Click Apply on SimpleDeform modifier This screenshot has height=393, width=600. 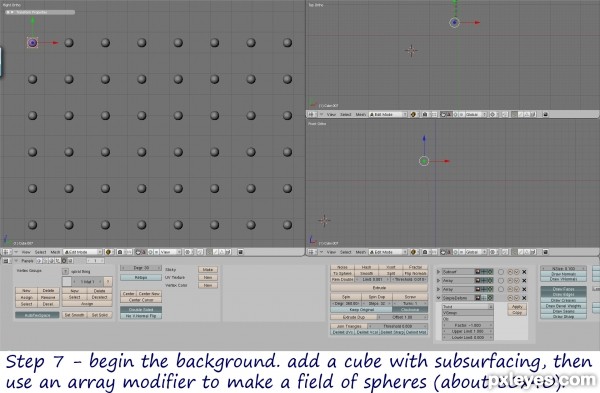pos(517,307)
